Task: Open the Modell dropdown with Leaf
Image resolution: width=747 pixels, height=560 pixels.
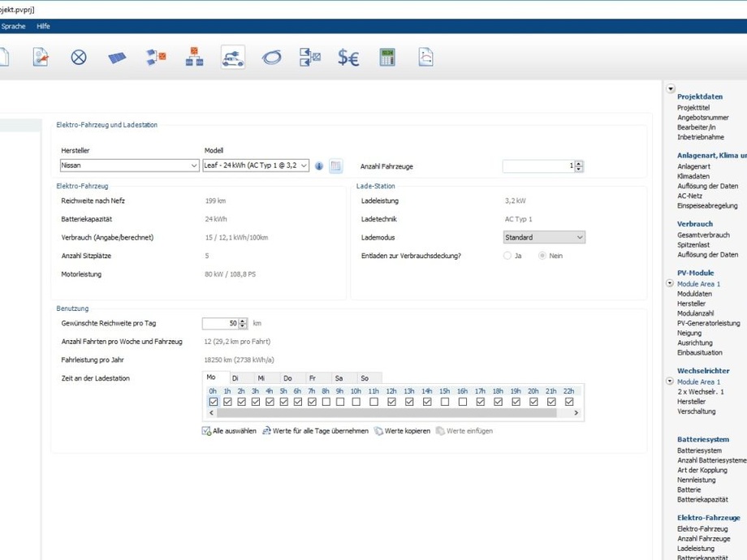Action: [x=256, y=166]
